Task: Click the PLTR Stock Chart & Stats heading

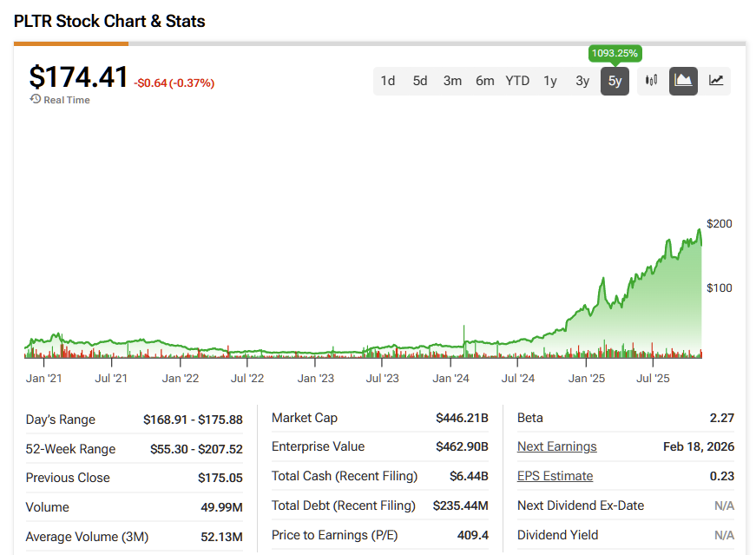Action: coord(109,21)
